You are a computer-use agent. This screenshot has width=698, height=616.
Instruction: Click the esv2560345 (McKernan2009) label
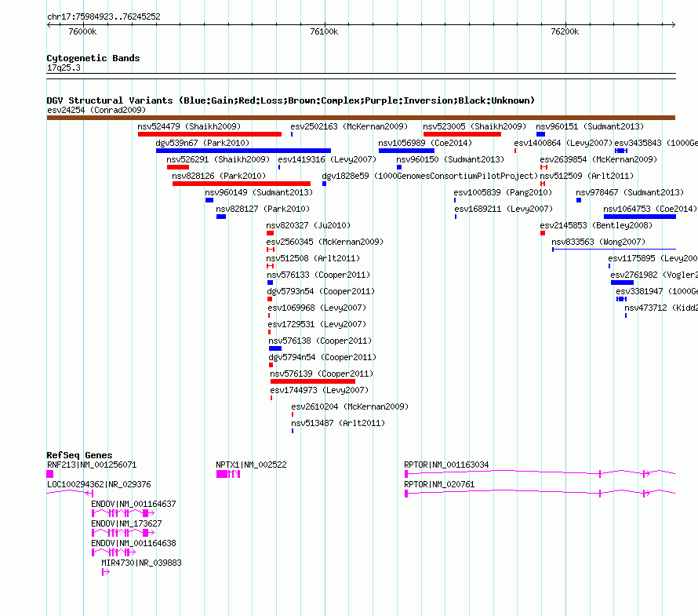(325, 242)
